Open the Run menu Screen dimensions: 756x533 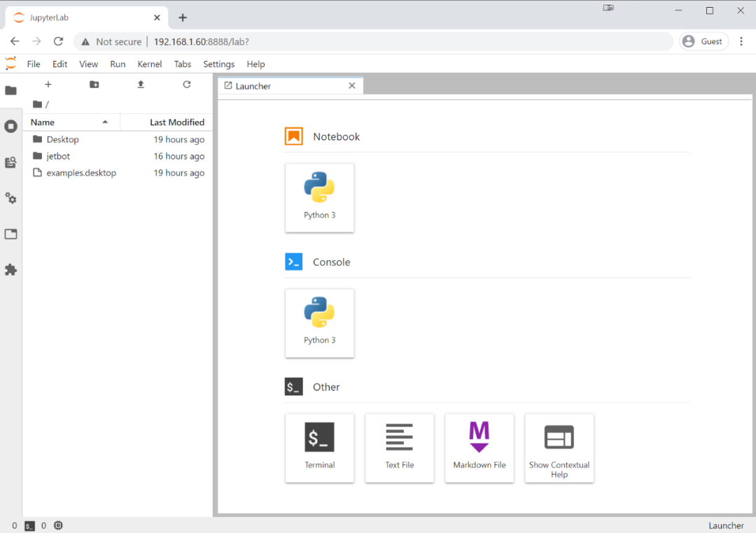(x=118, y=64)
